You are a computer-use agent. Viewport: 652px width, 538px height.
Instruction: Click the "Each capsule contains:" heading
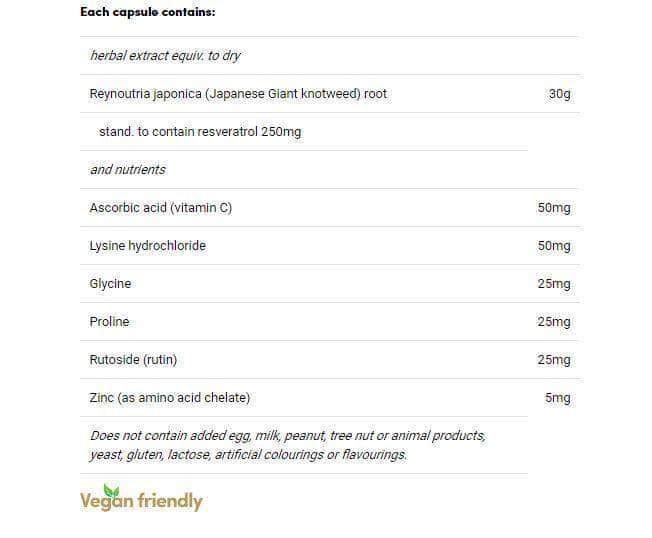pyautogui.click(x=147, y=12)
